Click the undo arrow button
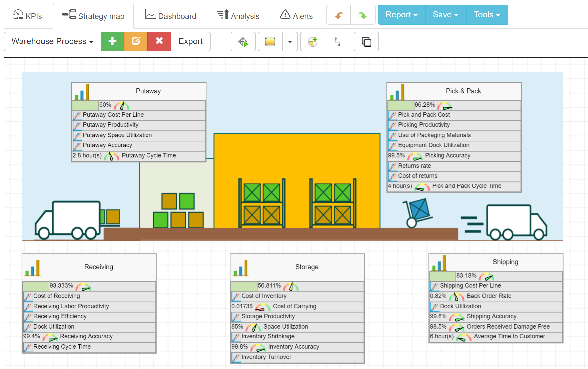The image size is (588, 369). [x=339, y=15]
